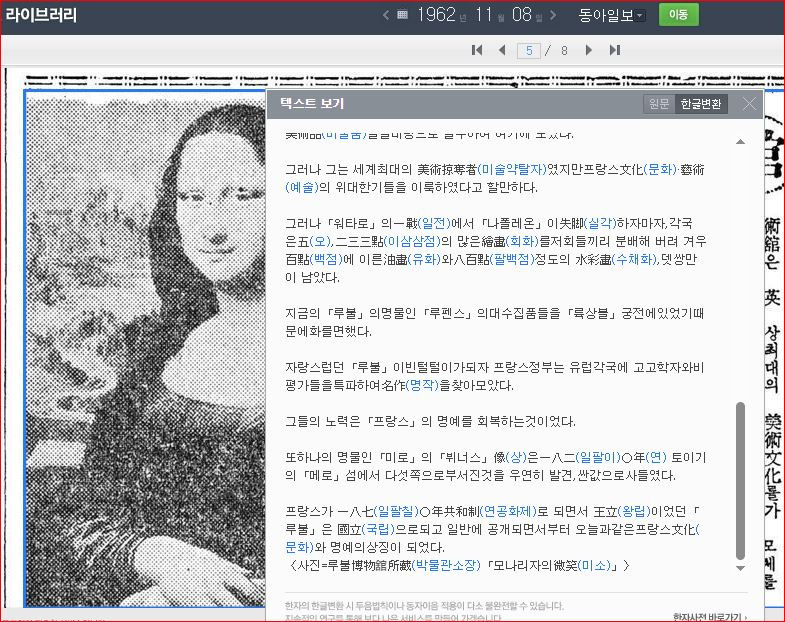
Task: Click scrollbar up arrow in text panel
Action: pos(740,142)
